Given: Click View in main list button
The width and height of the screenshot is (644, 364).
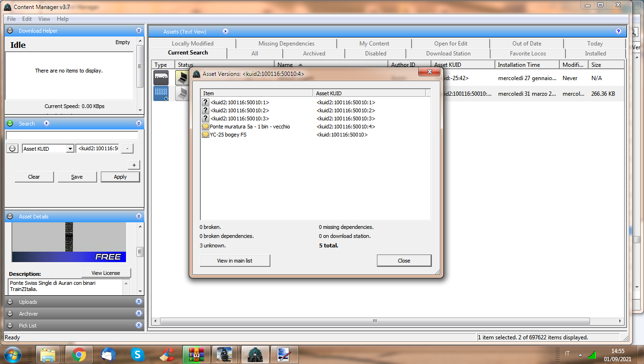Looking at the screenshot, I should [x=235, y=261].
